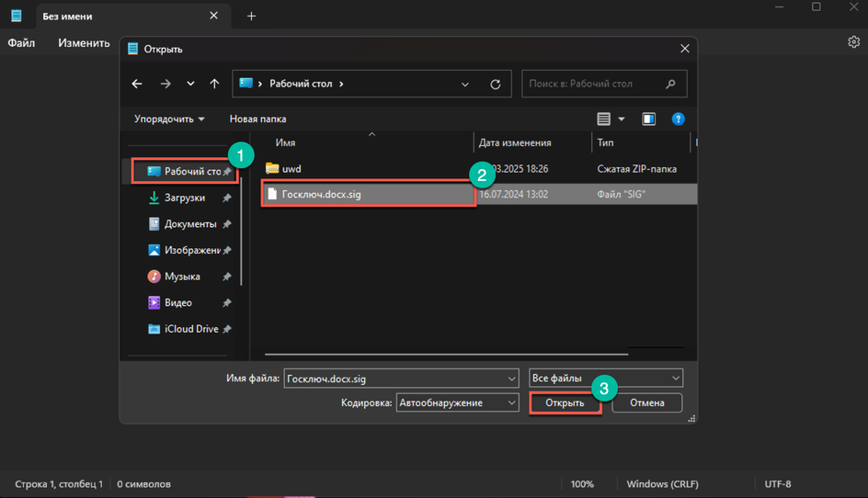Open the Файл menu in Notepad
The image size is (868, 498).
click(x=21, y=43)
